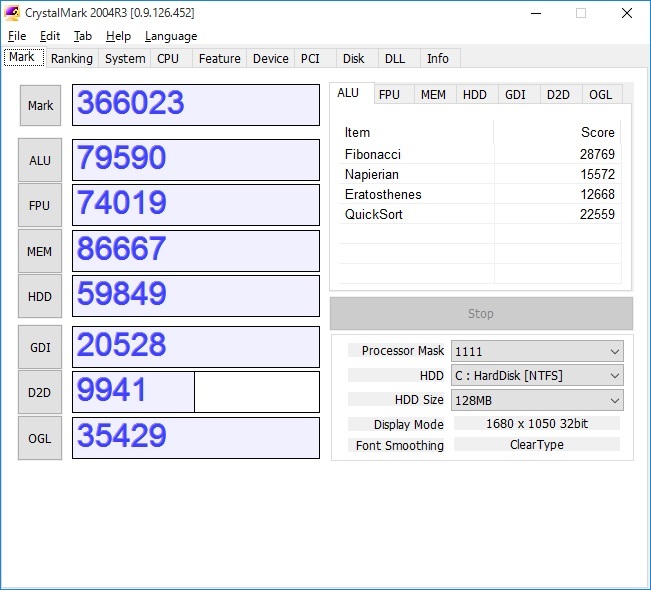
Task: Select the Napierian row
Action: [480, 174]
